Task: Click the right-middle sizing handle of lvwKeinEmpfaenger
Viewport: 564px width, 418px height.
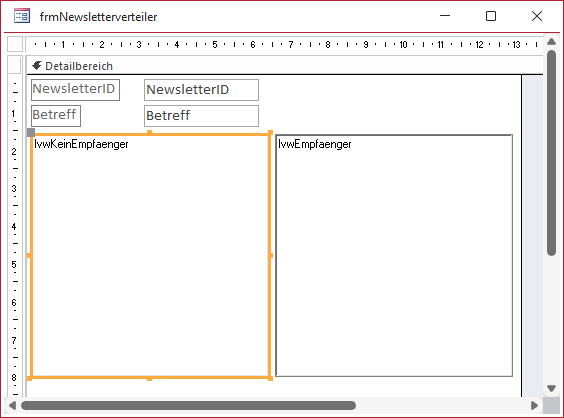Action: coord(271,255)
